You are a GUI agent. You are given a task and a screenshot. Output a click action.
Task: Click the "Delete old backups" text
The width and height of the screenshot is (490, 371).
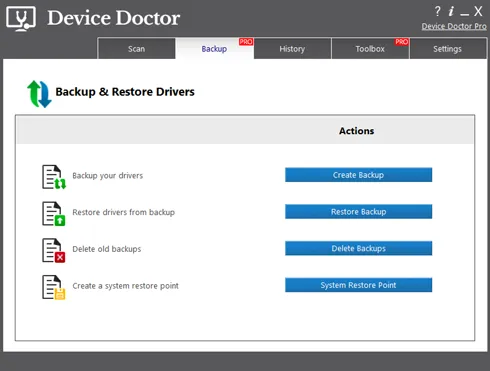pyautogui.click(x=107, y=249)
